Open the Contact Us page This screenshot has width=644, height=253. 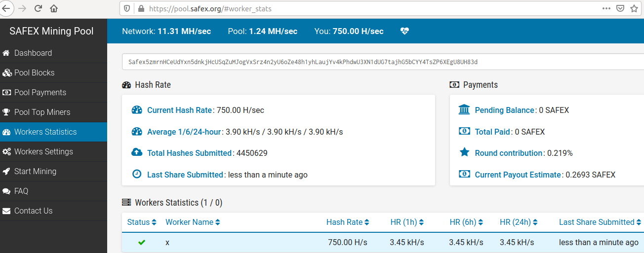pyautogui.click(x=53, y=211)
